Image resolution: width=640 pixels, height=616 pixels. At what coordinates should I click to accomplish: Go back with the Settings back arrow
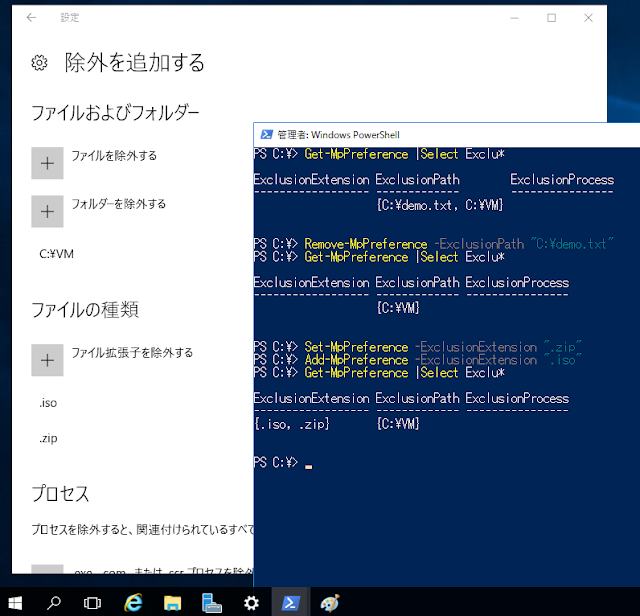point(31,18)
